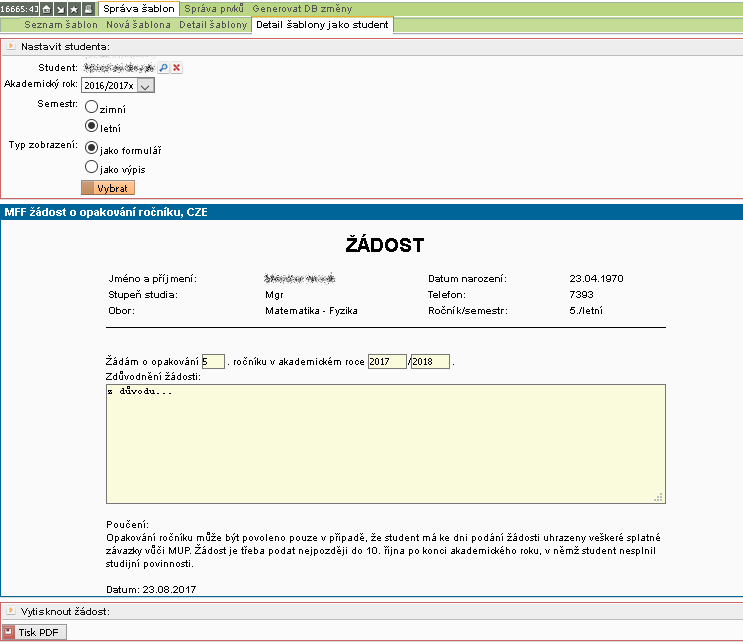Switch to Správa prvků tab
The height and width of the screenshot is (643, 743).
tap(215, 8)
